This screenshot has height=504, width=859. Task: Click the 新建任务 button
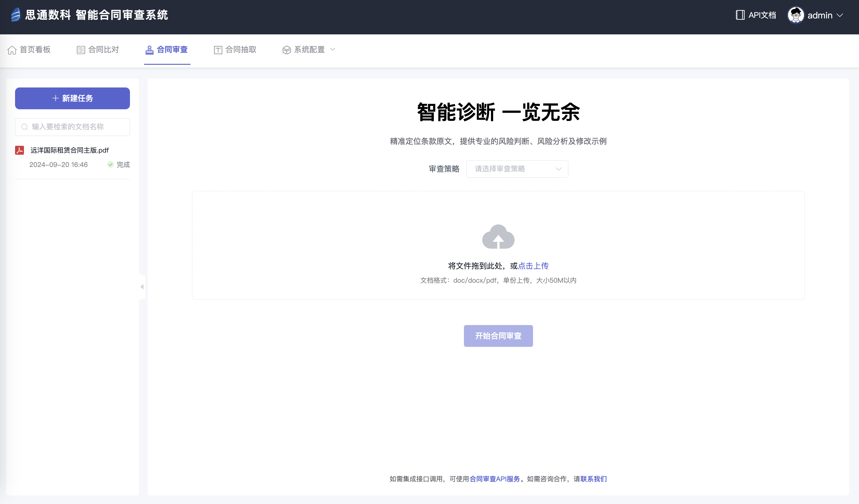click(72, 99)
